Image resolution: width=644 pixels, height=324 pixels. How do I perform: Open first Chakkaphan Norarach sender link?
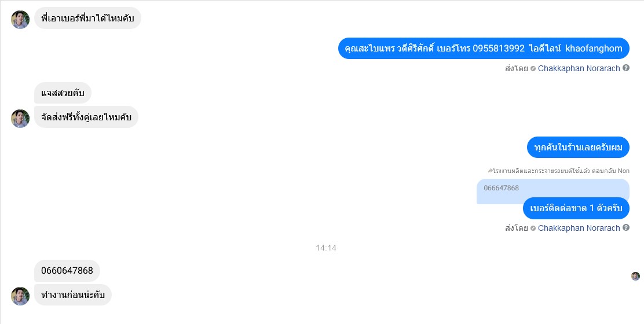[579, 68]
